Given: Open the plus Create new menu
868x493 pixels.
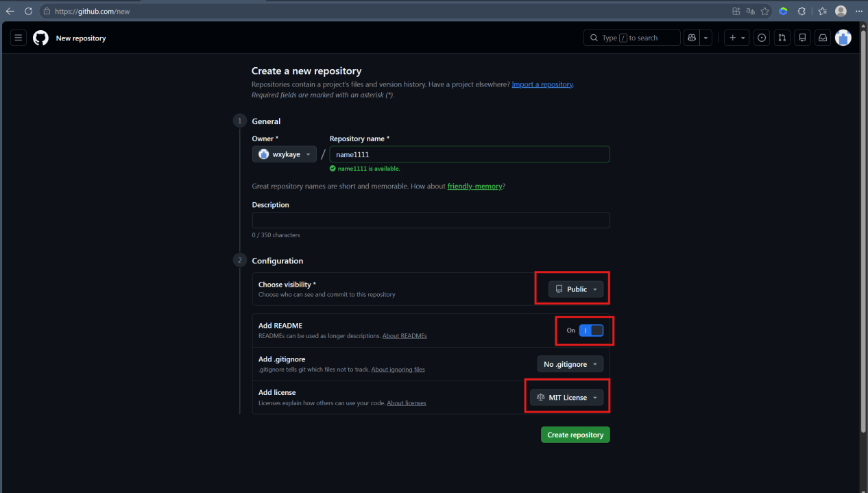Looking at the screenshot, I should pos(737,38).
